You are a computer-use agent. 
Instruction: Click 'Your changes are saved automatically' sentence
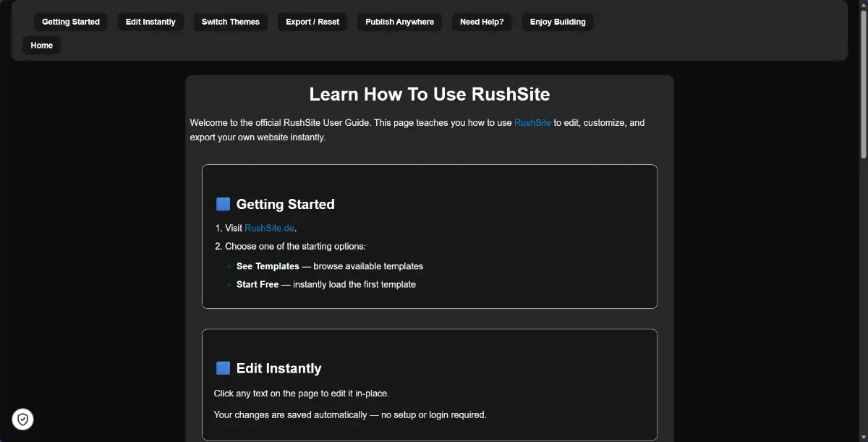point(350,415)
